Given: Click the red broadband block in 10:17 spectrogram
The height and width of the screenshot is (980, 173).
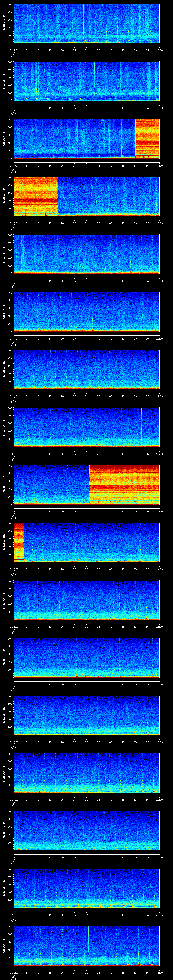Looking at the screenshot, I should tap(35, 196).
